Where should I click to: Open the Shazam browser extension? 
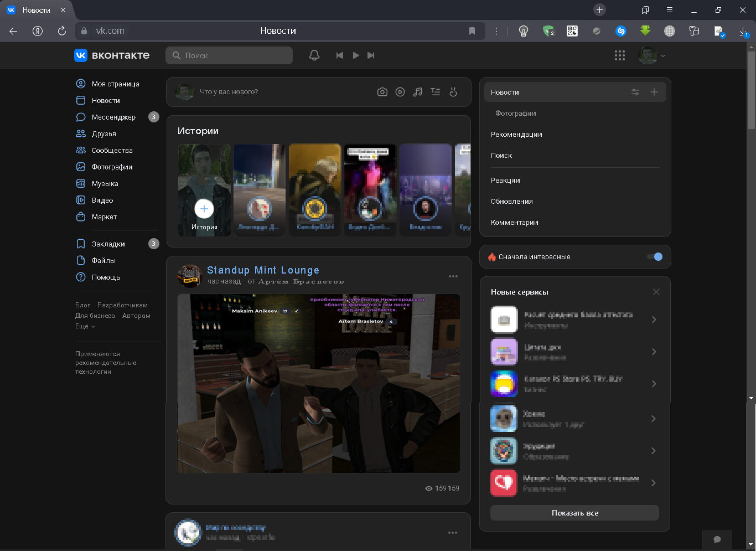621,31
